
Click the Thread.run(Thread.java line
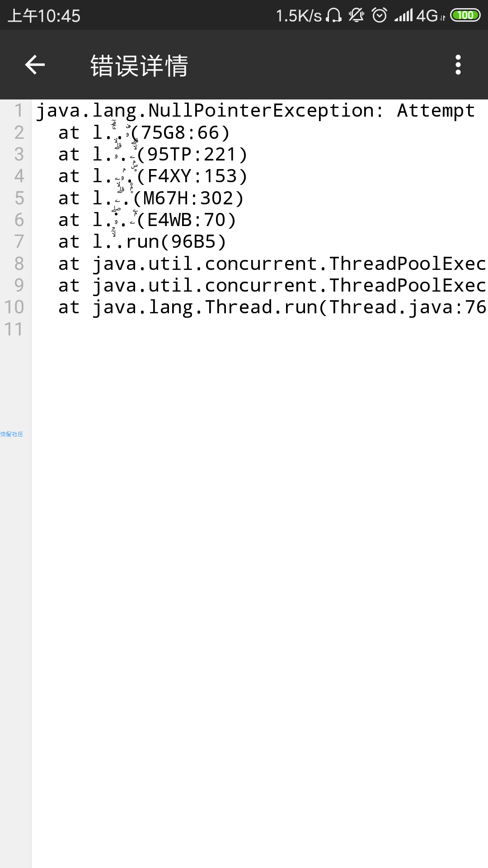[x=271, y=307]
